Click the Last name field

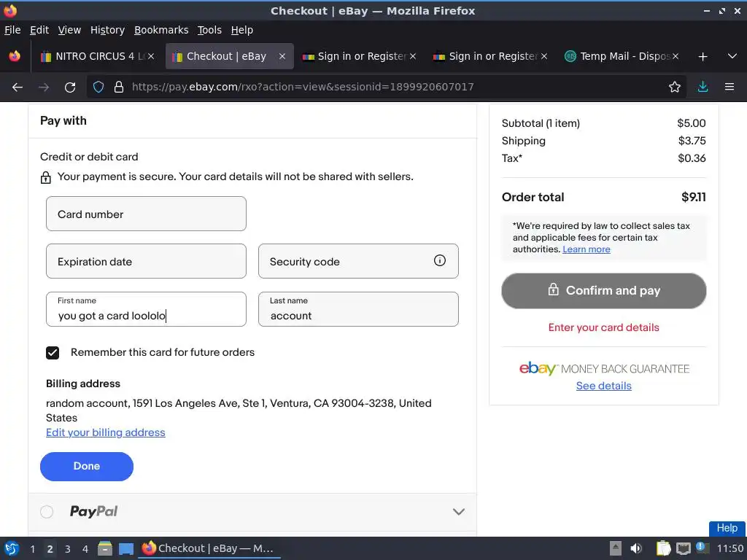[x=358, y=309]
